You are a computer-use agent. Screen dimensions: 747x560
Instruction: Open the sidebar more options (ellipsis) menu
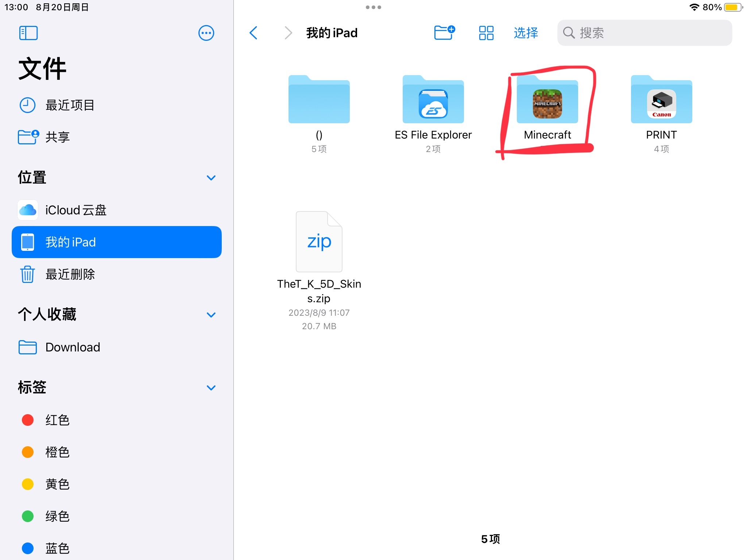pos(206,33)
